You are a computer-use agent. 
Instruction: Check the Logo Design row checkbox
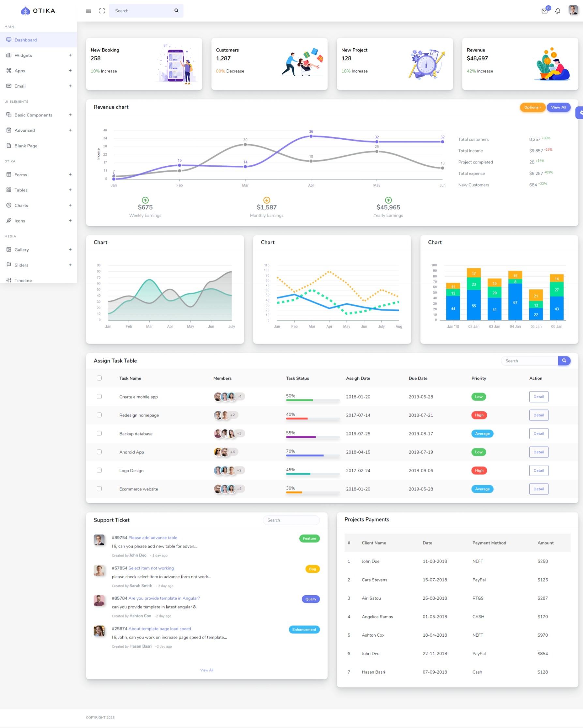(x=99, y=470)
